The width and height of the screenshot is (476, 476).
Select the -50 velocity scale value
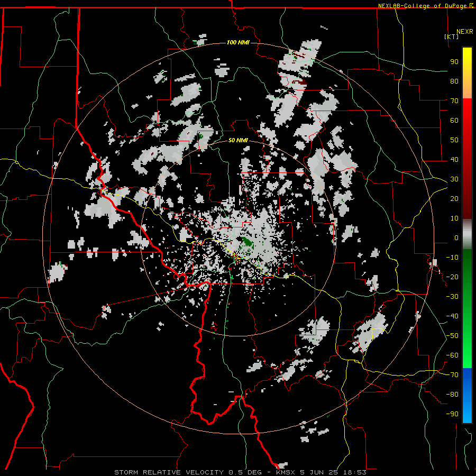pyautogui.click(x=452, y=336)
